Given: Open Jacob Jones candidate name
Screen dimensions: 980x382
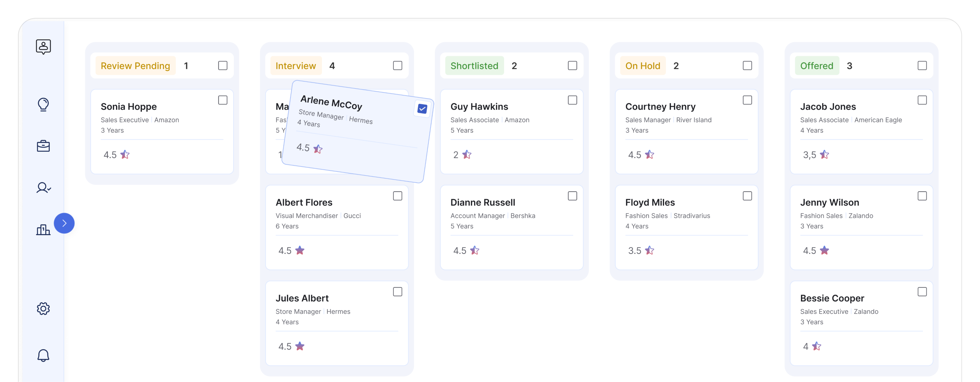Looking at the screenshot, I should click(x=828, y=107).
